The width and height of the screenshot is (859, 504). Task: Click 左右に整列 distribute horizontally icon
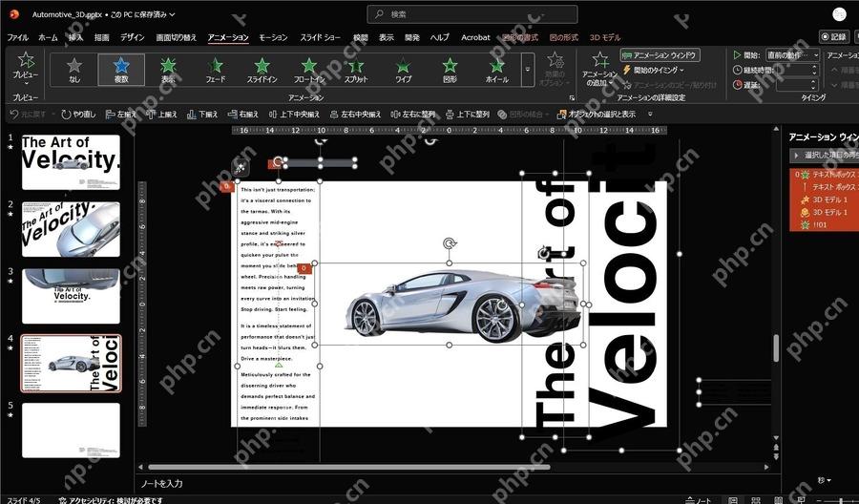[x=395, y=114]
